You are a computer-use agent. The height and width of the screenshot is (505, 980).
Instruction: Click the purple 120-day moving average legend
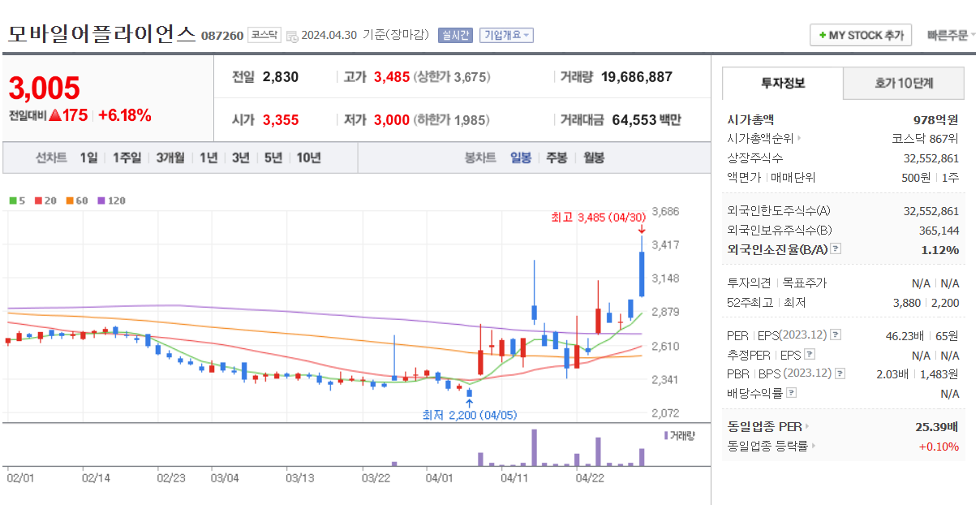click(x=112, y=201)
